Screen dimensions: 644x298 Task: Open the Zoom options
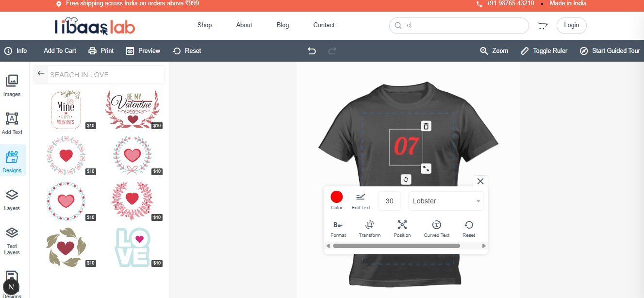coord(494,51)
